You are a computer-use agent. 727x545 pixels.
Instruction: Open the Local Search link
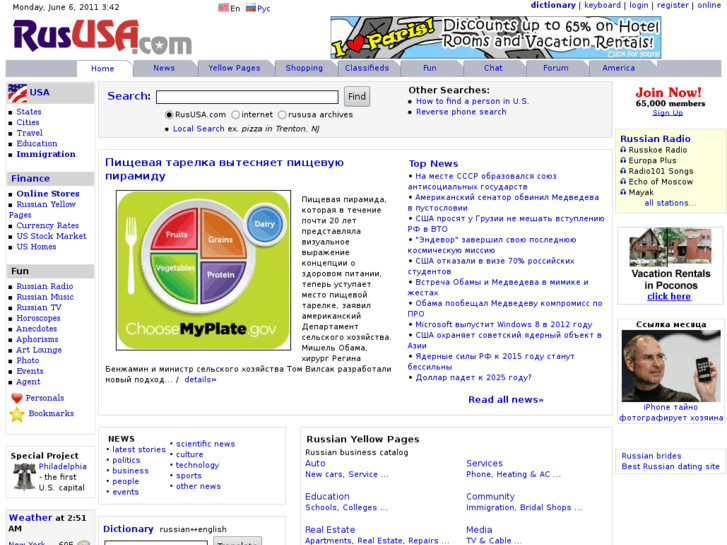pos(198,129)
